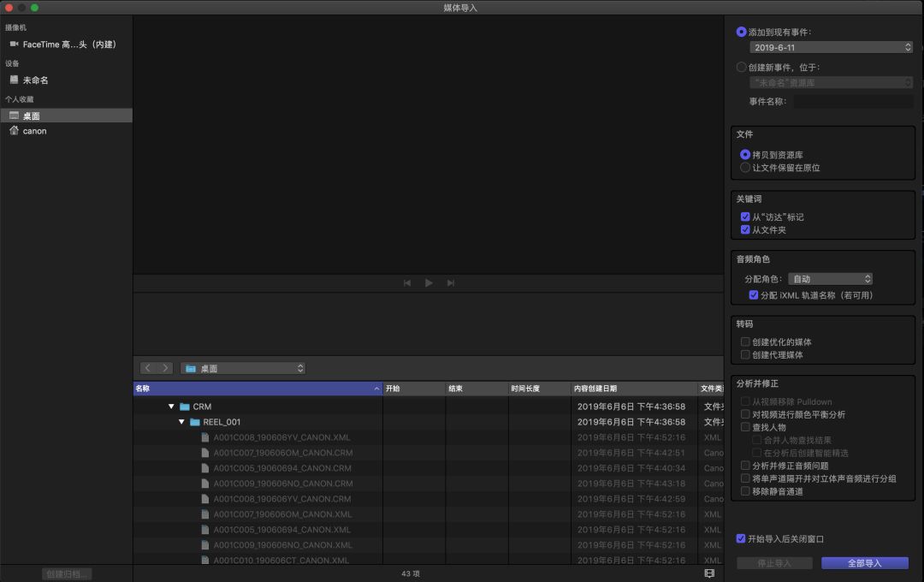Image resolution: width=924 pixels, height=582 pixels.
Task: Toggle the filmstrip view icon
Action: [x=709, y=573]
